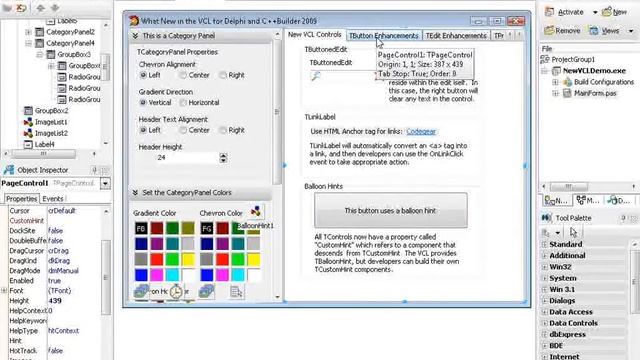Click the Views button
This screenshot has height=360, width=640.
pyautogui.click(x=605, y=31)
